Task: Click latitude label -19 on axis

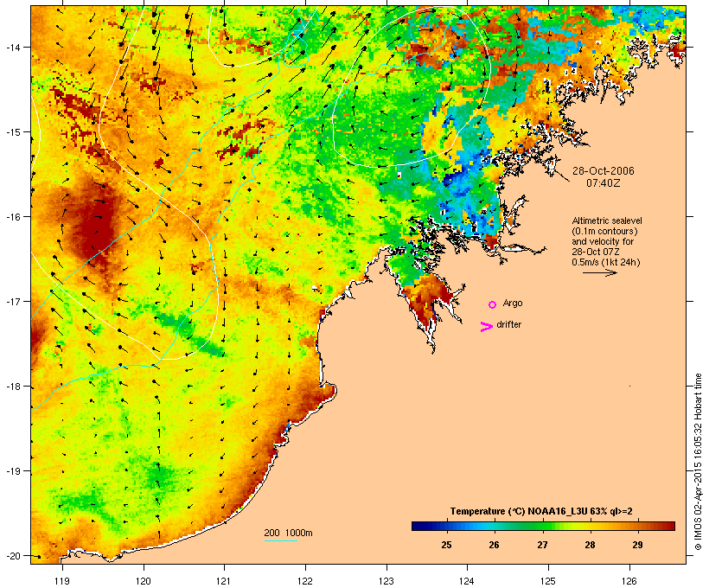Action: pyautogui.click(x=12, y=471)
